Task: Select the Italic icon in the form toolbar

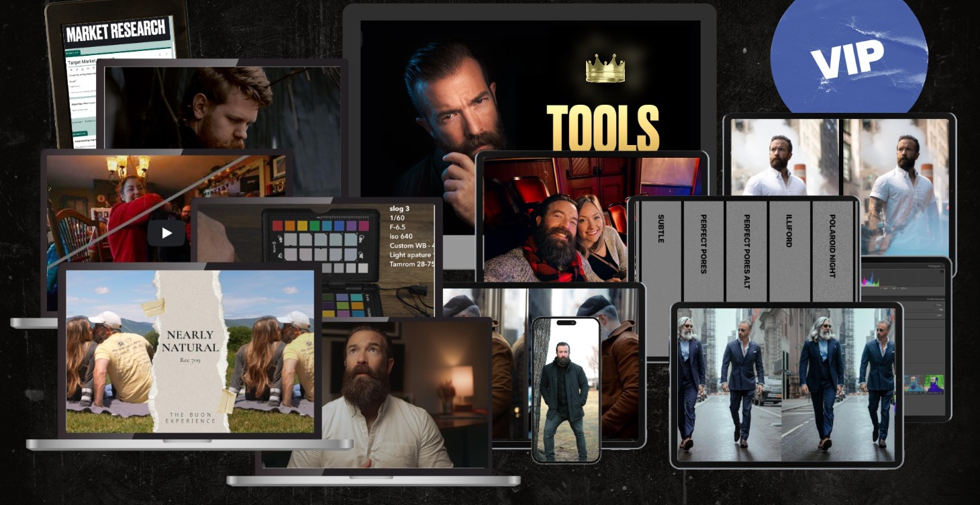Action: tap(76, 69)
